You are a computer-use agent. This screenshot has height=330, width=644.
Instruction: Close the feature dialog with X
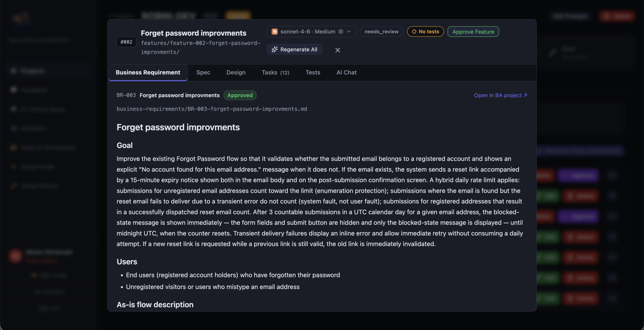point(338,50)
